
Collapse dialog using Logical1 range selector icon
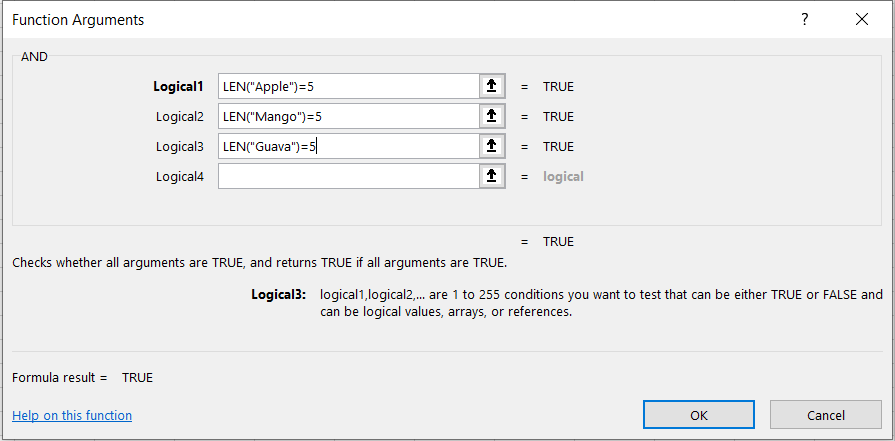tap(491, 87)
